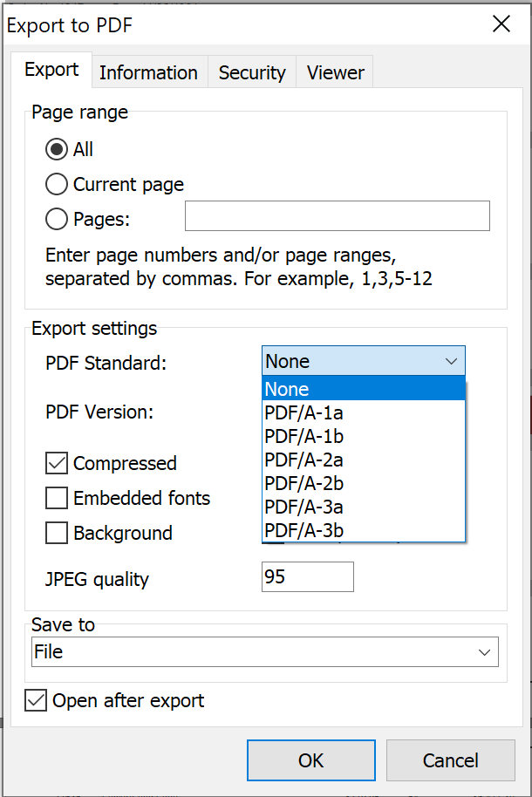Choose PDF/A-1b standard option
532x797 pixels.
tap(363, 436)
